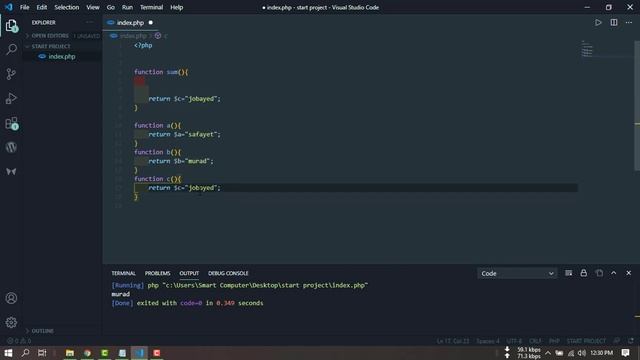Open the WordPress extension in activity bar
The image size is (640, 360).
11,147
